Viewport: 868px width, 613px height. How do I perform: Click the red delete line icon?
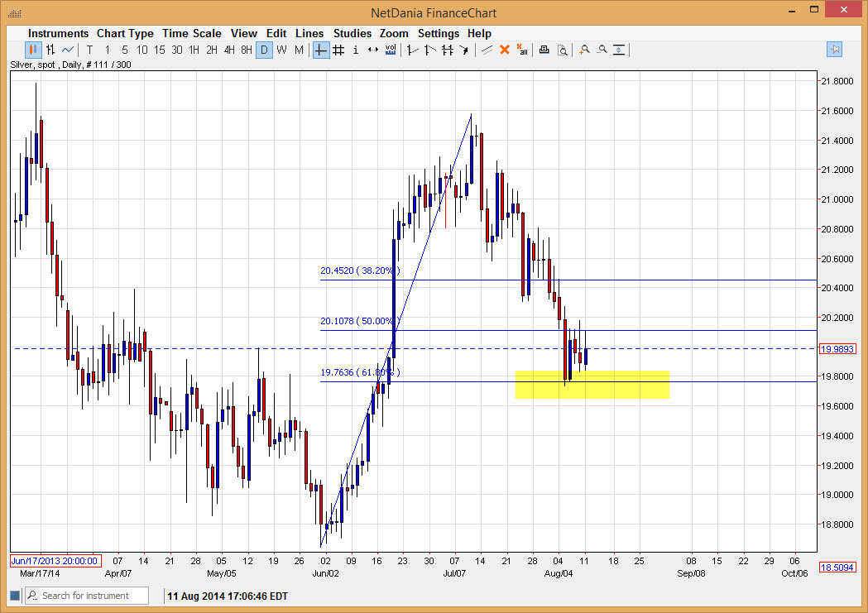(505, 50)
